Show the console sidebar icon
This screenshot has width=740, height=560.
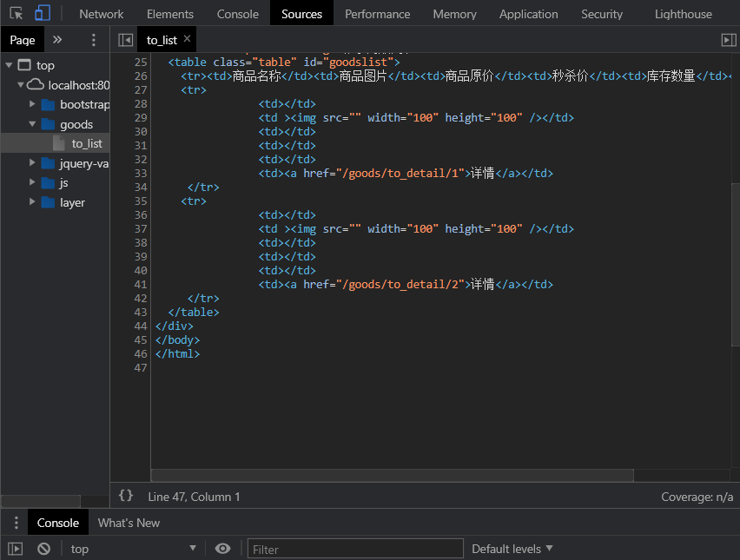16,549
